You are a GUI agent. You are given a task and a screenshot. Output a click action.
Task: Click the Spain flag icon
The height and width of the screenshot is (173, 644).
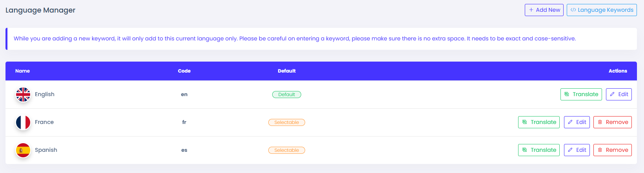(23, 150)
